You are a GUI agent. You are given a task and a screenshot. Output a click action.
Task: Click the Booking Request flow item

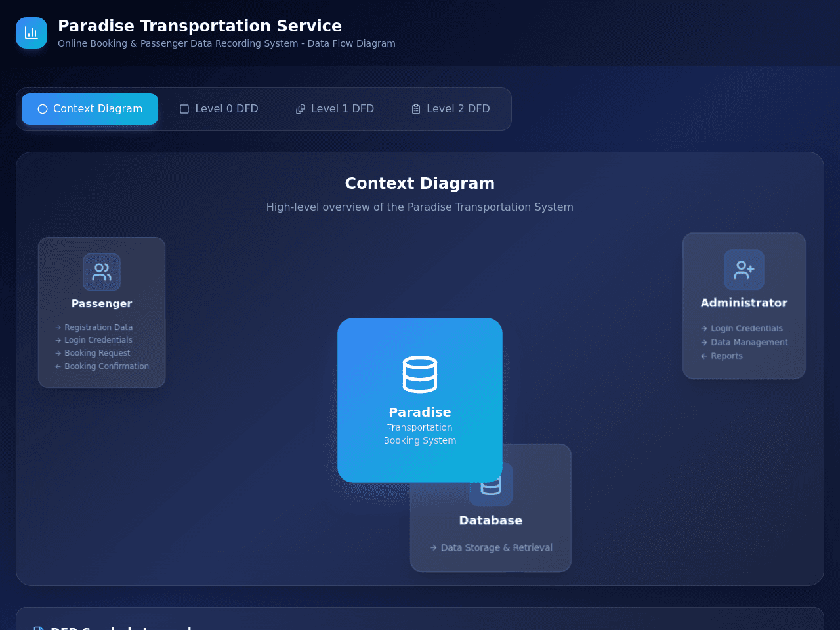[93, 353]
